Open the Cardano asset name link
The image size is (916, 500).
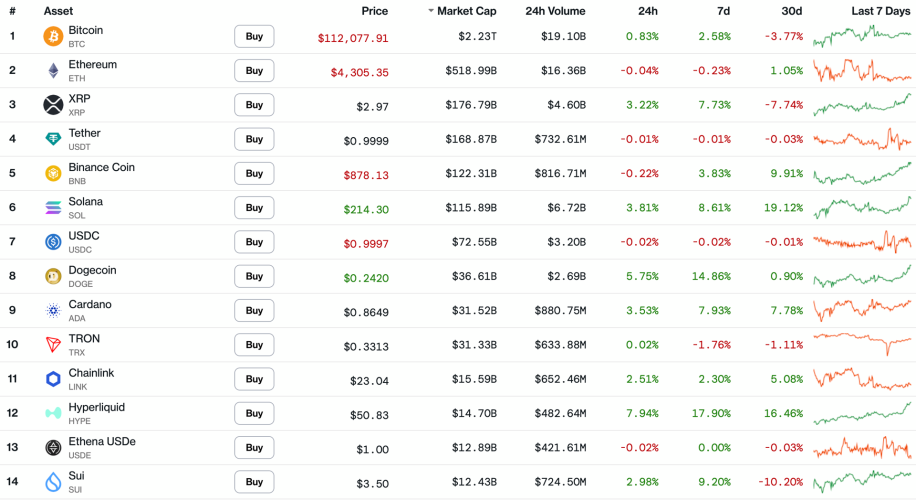point(90,305)
